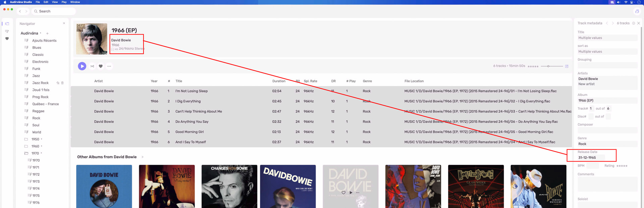Expand the 1960 folder in Navigator
The height and width of the screenshot is (208, 644).
(26, 146)
